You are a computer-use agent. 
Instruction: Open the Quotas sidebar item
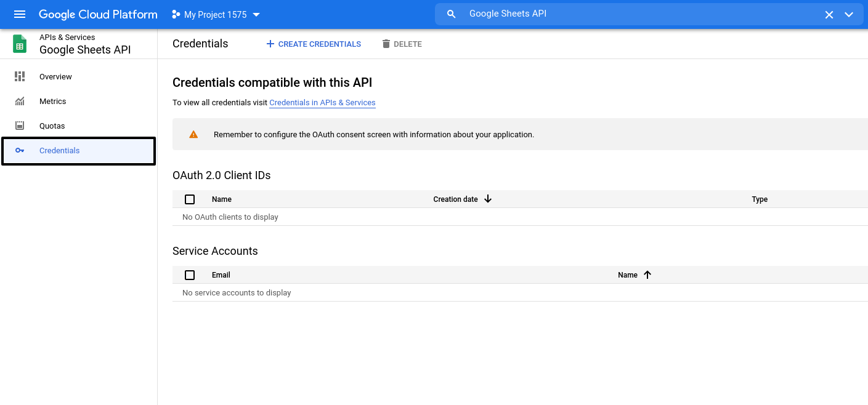pos(78,126)
